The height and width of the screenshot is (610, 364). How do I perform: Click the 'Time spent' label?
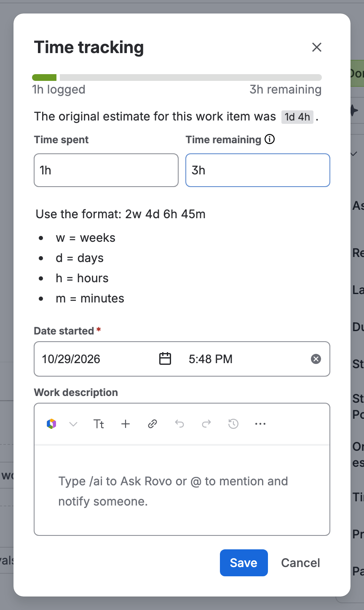point(62,139)
